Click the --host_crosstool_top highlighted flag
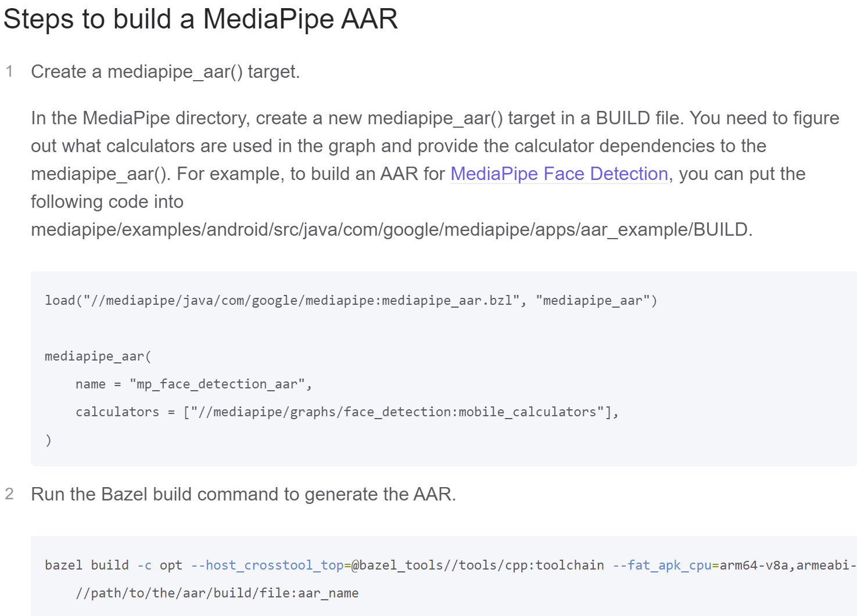The height and width of the screenshot is (616, 857). point(267,565)
